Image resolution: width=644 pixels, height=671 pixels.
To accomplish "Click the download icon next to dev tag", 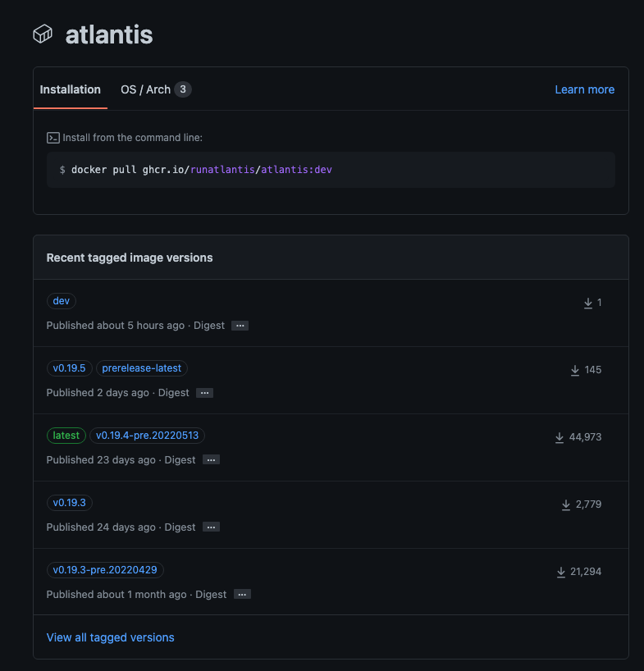I will tap(589, 303).
